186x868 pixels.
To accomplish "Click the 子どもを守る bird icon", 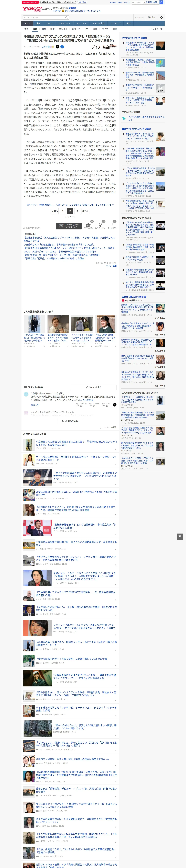I will pyautogui.click(x=124, y=118).
